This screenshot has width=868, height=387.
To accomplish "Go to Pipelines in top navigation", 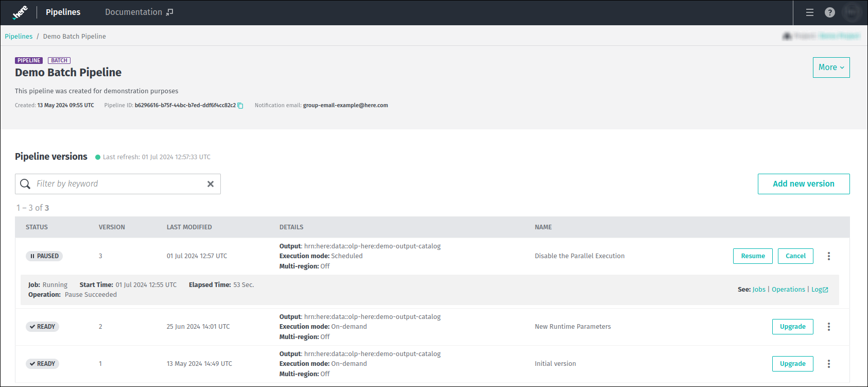I will [63, 12].
